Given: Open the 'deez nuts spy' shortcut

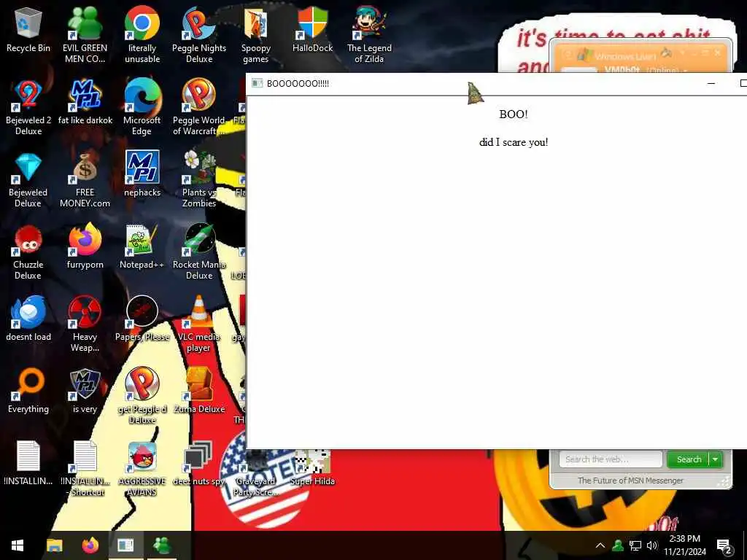Looking at the screenshot, I should click(x=199, y=464).
